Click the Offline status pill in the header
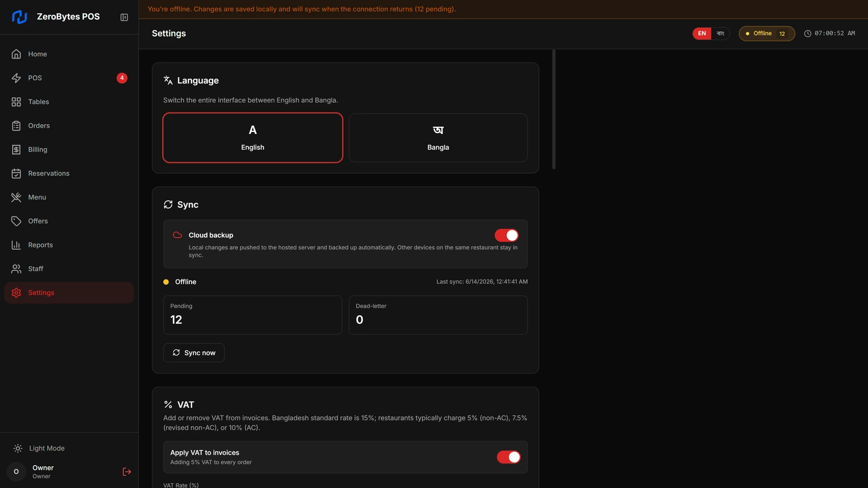 pyautogui.click(x=767, y=34)
